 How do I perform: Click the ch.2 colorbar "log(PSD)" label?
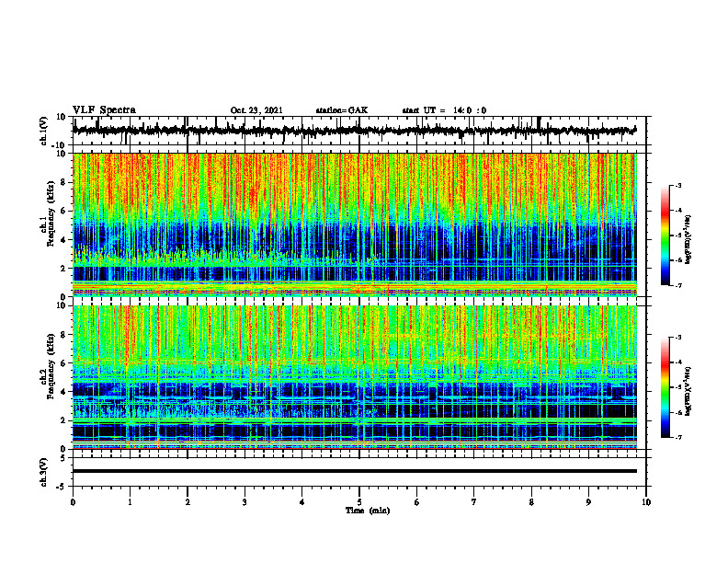coord(688,391)
